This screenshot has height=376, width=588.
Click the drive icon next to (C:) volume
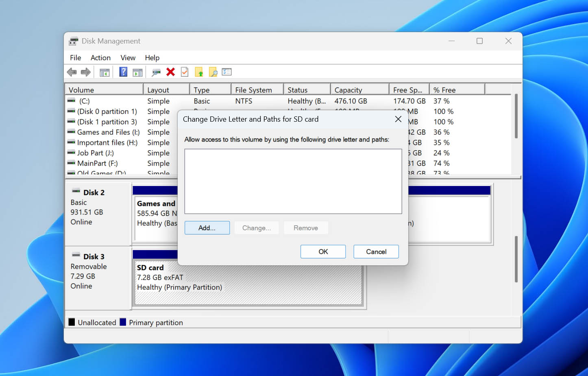pos(72,101)
